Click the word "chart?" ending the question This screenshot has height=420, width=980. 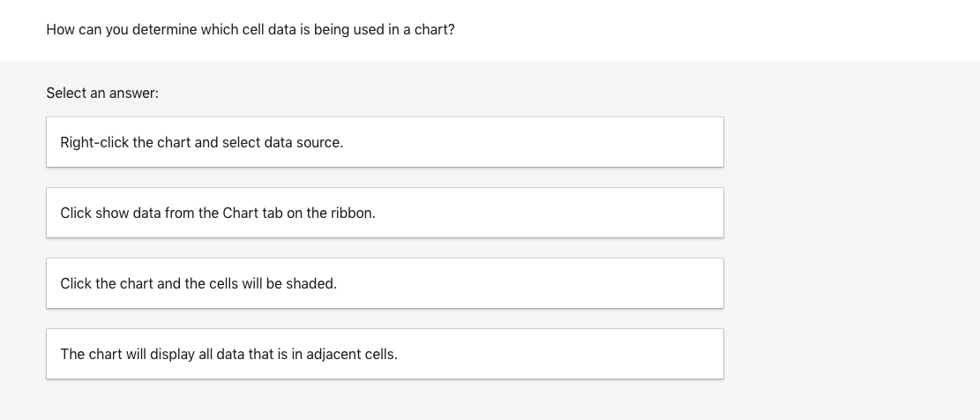point(434,29)
